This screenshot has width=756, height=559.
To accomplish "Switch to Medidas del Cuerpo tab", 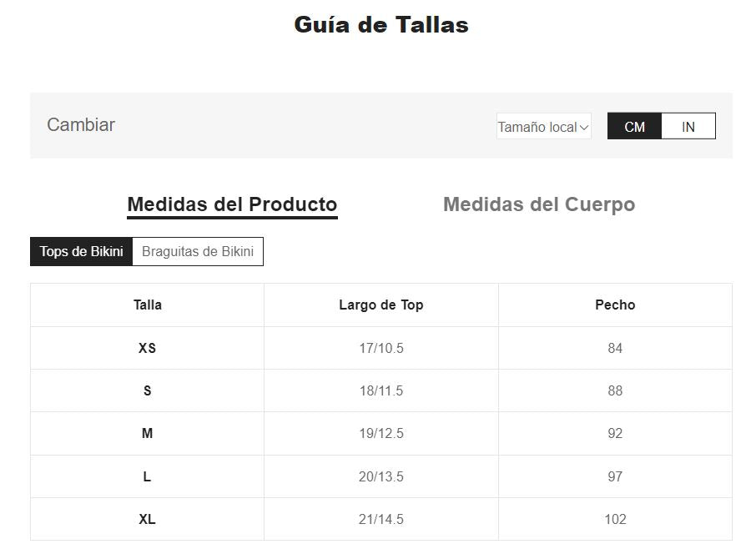I will (x=539, y=204).
